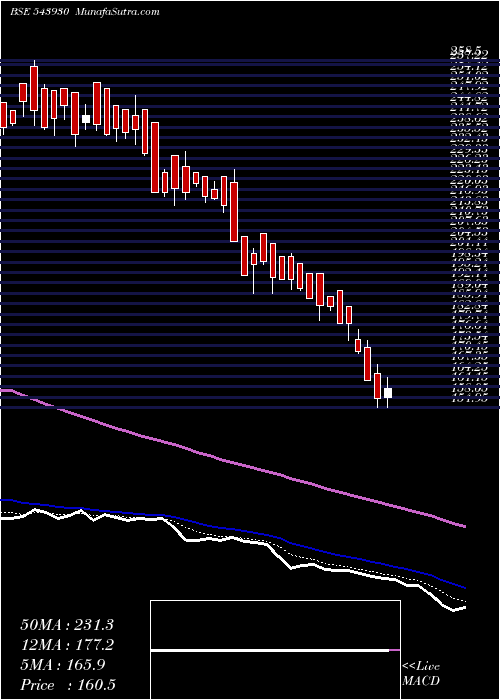Click the 5MA : 165.9 value
This screenshot has width=500, height=700.
pyautogui.click(x=63, y=665)
